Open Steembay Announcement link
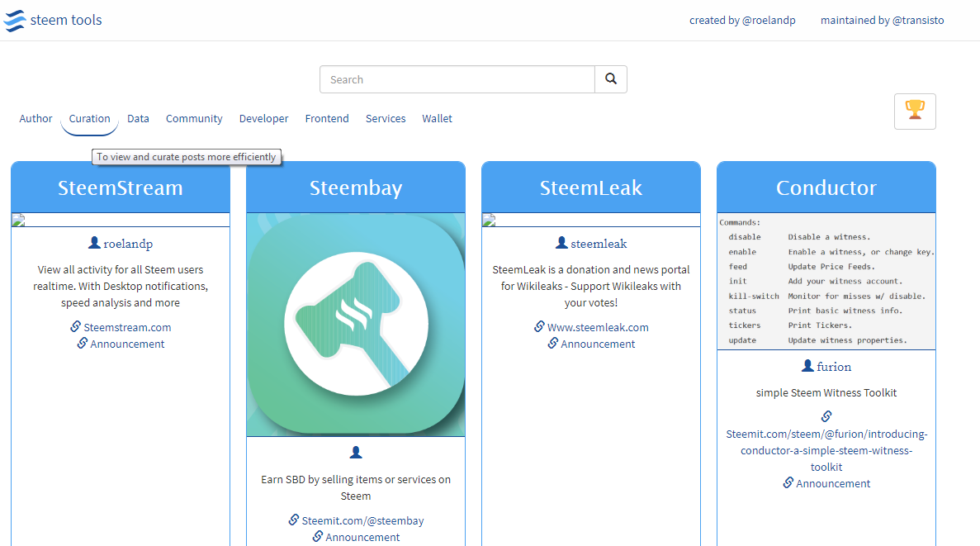 point(362,537)
